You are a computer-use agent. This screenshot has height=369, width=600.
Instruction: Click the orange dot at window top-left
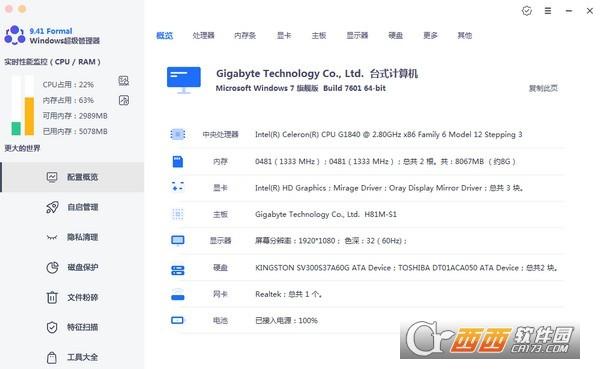22,8
